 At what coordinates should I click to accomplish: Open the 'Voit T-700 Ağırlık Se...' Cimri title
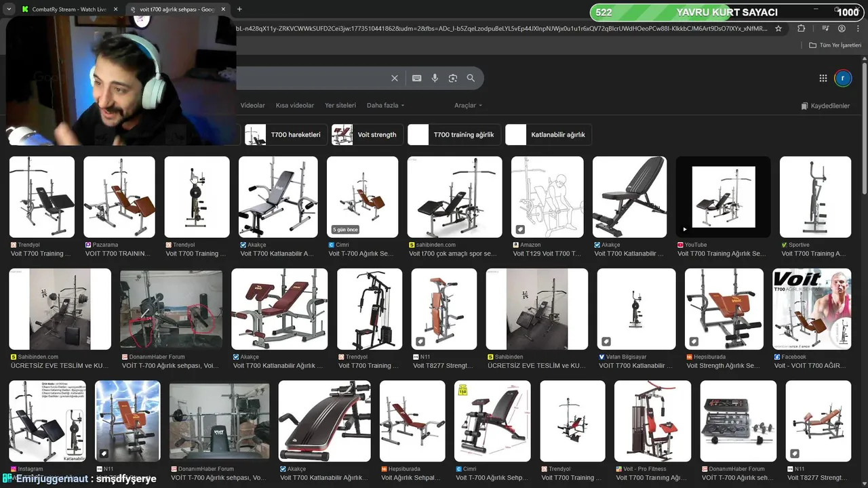(361, 253)
